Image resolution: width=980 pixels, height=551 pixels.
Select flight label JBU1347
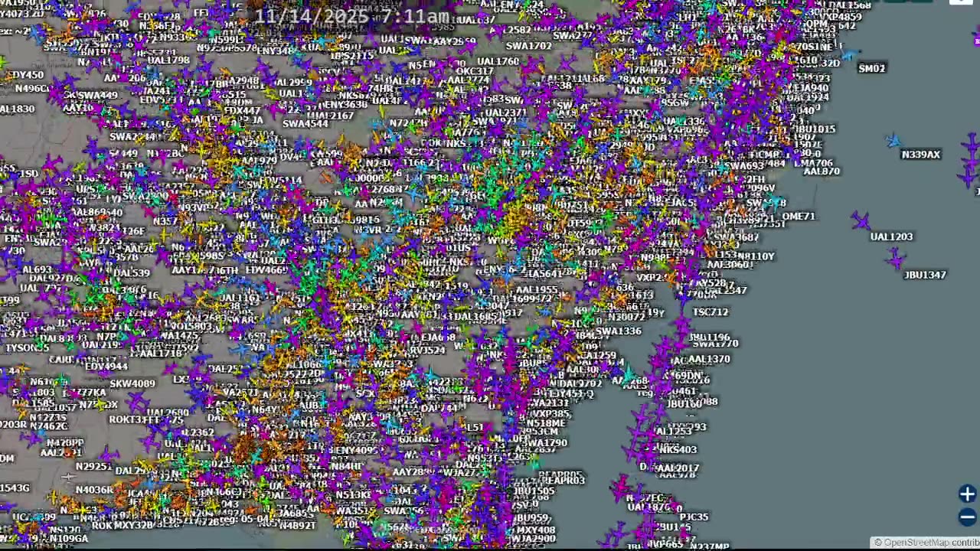pos(925,275)
